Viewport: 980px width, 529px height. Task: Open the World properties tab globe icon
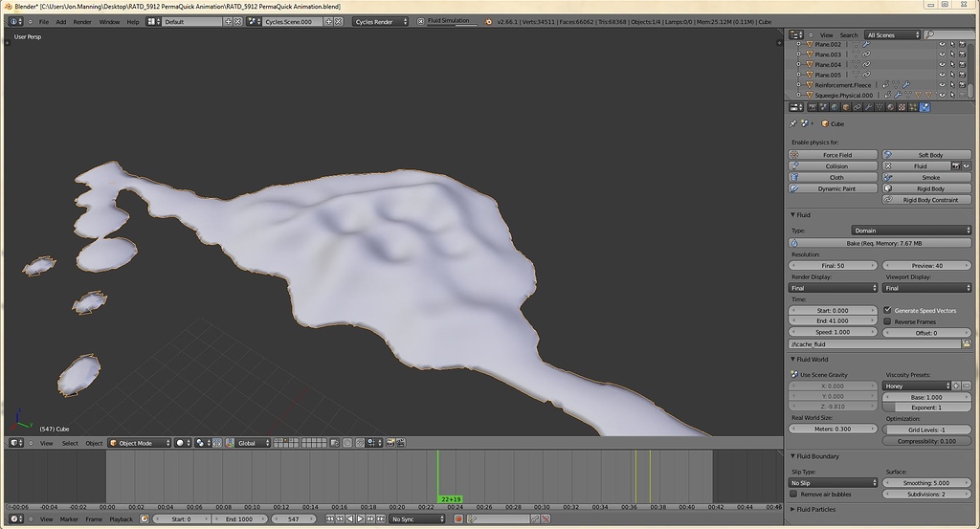pyautogui.click(x=835, y=107)
